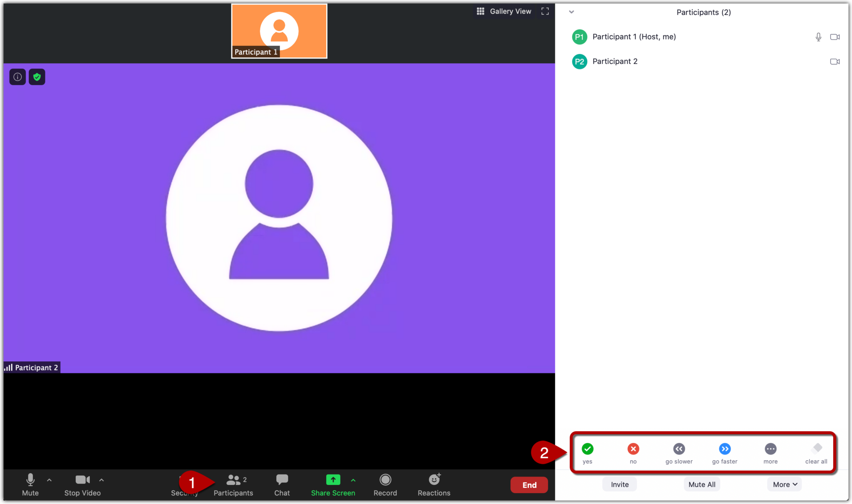Clear all nonverbal feedback
Screen dimensions: 852x504
coord(816,449)
